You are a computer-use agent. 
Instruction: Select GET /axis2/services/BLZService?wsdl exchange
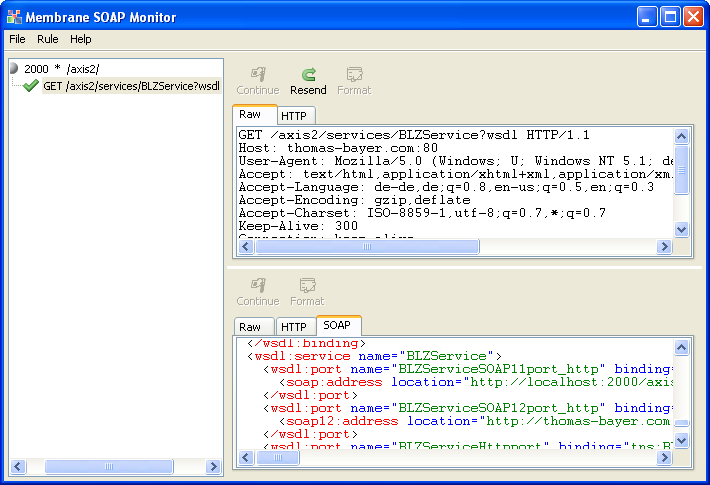tap(131, 86)
